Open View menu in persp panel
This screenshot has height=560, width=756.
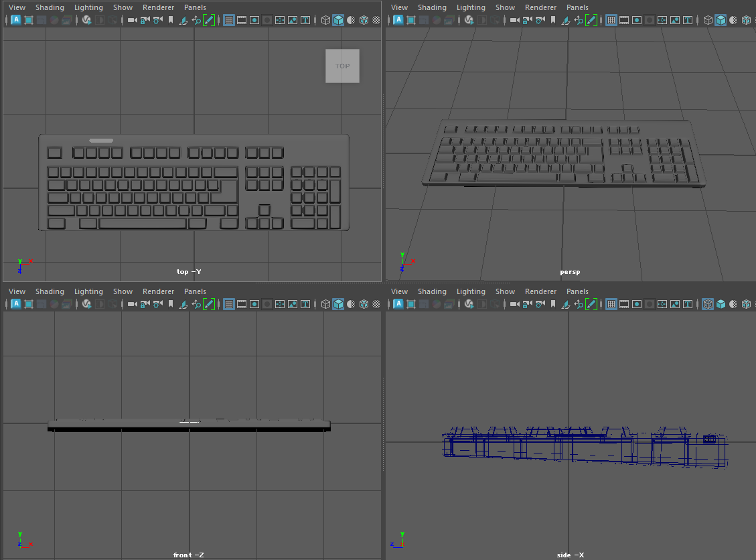(399, 7)
